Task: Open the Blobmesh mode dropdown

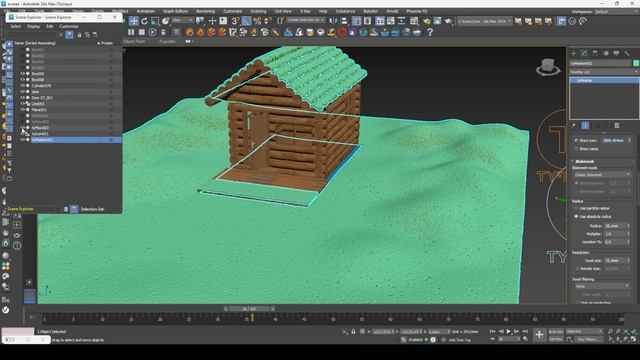Action: (602, 175)
